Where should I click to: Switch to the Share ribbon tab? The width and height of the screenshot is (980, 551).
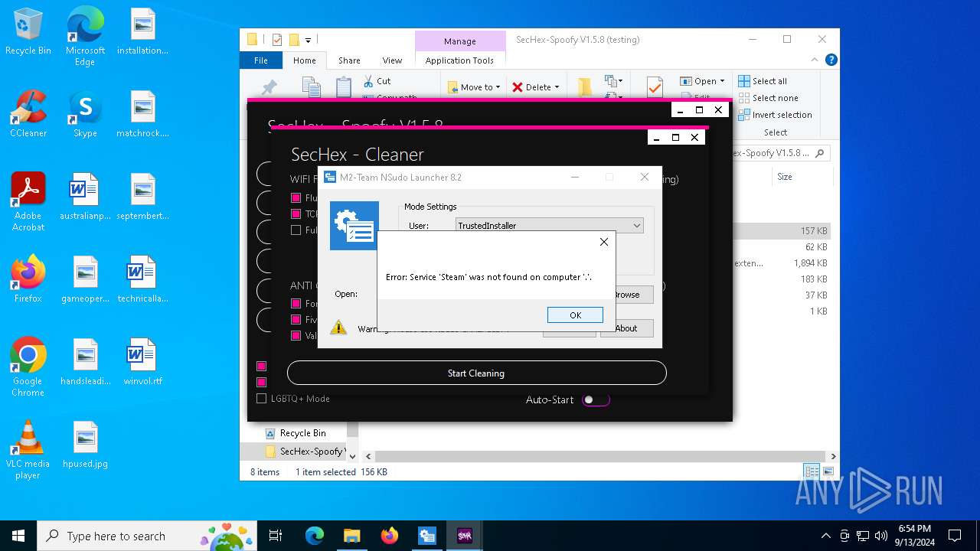tap(349, 60)
